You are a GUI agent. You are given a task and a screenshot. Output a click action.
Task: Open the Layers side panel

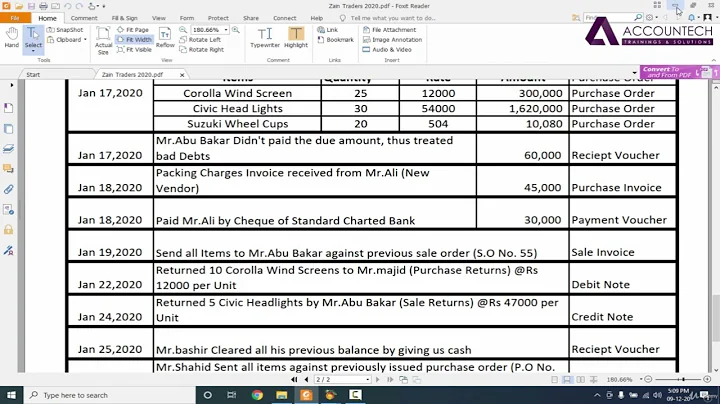8,149
